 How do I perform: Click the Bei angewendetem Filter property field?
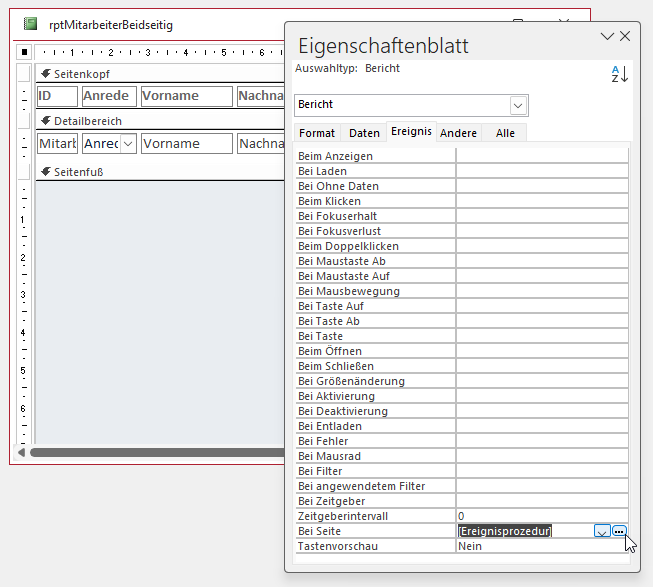(x=542, y=486)
